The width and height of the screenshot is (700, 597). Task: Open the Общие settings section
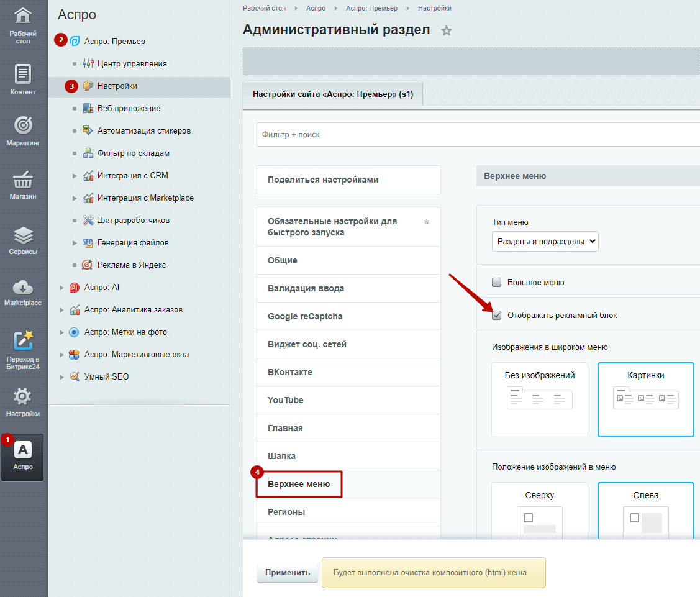348,260
